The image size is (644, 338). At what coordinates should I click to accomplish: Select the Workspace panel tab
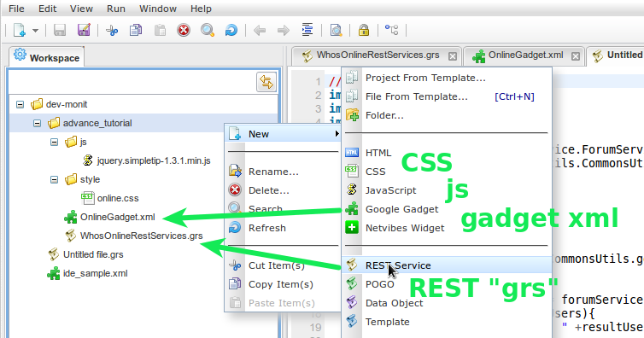(46, 56)
